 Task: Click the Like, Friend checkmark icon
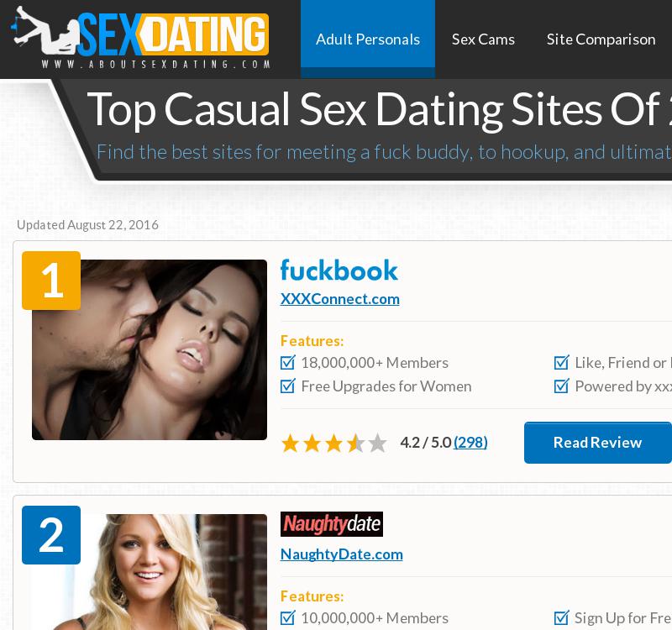tap(561, 363)
